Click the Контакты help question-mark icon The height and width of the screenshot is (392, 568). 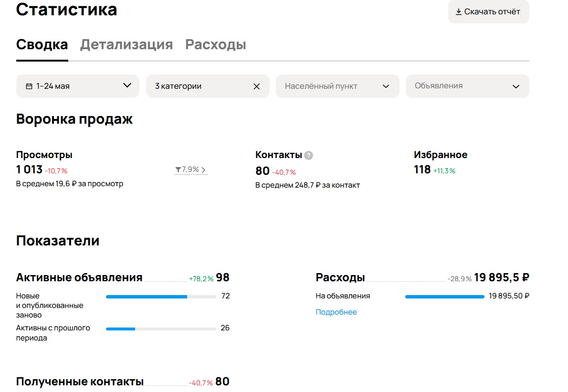tap(309, 156)
